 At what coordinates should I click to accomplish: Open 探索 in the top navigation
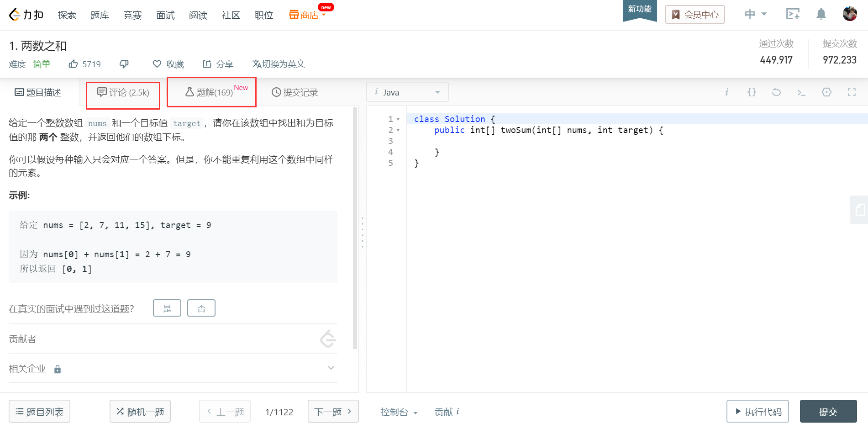click(67, 15)
